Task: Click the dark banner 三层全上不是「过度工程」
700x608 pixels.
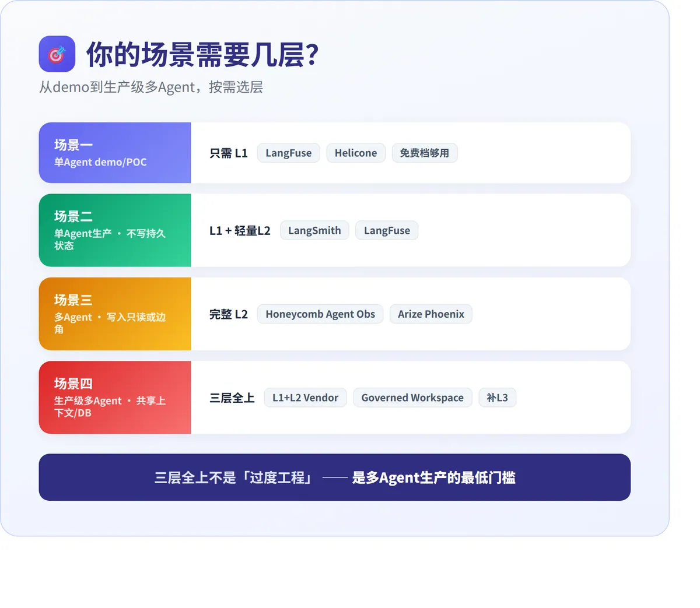Action: 335,477
